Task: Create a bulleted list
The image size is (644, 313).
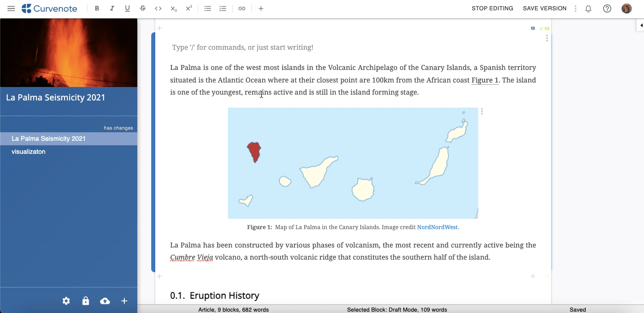Action: (207, 8)
